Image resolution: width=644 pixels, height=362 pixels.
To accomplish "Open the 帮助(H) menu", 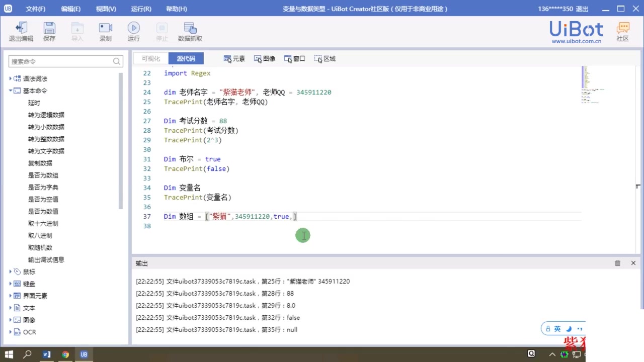I will [x=176, y=9].
